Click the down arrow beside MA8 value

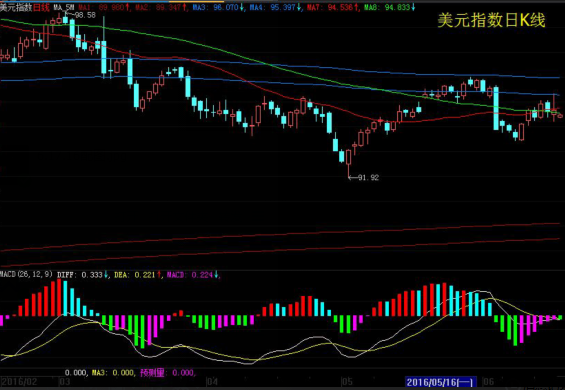tap(413, 7)
